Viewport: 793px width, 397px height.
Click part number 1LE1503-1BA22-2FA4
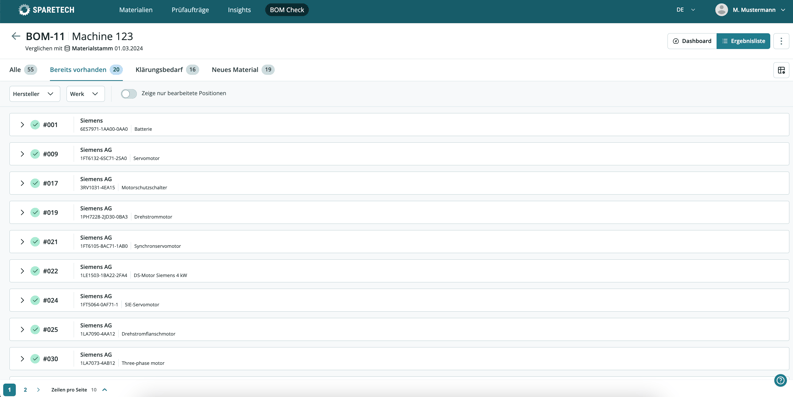104,276
